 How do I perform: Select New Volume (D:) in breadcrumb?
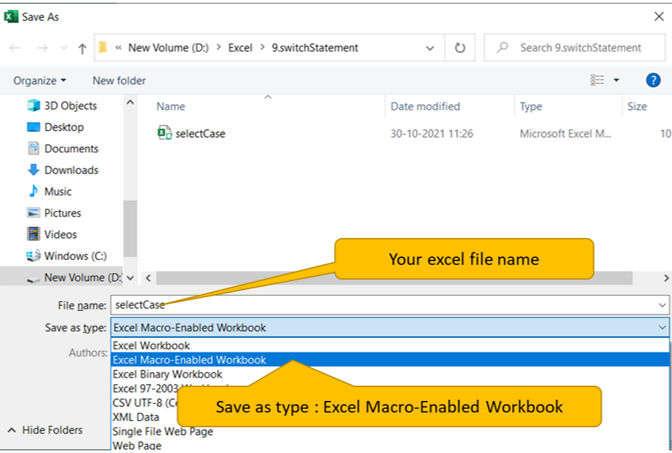coord(168,48)
